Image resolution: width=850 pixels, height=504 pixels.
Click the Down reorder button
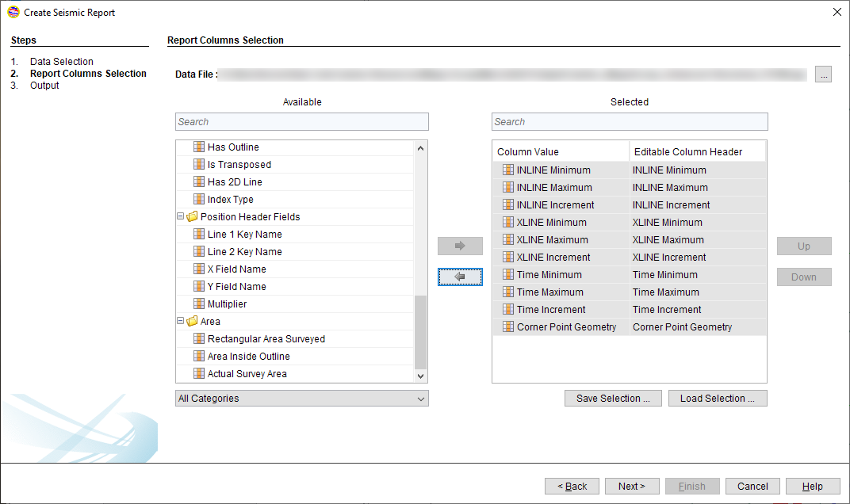(804, 277)
